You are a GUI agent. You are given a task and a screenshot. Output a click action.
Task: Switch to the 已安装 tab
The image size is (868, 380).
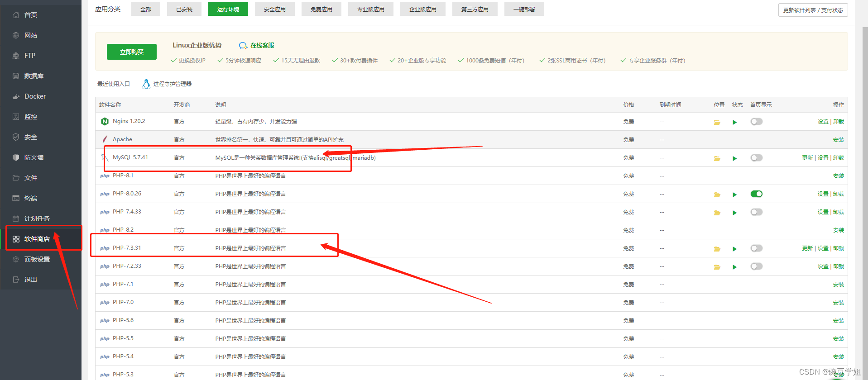[184, 9]
